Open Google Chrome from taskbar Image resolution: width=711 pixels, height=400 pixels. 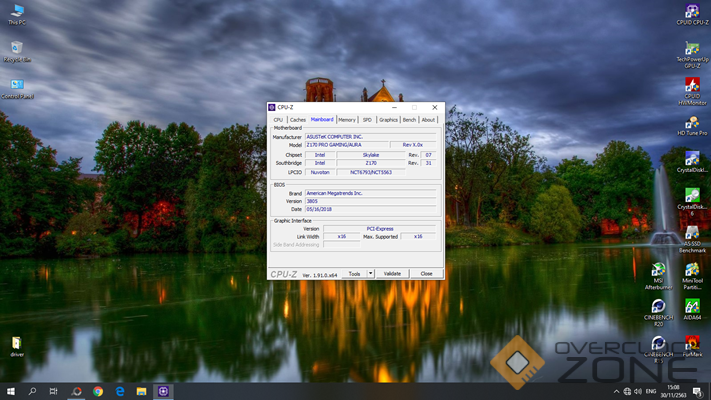(x=98, y=391)
